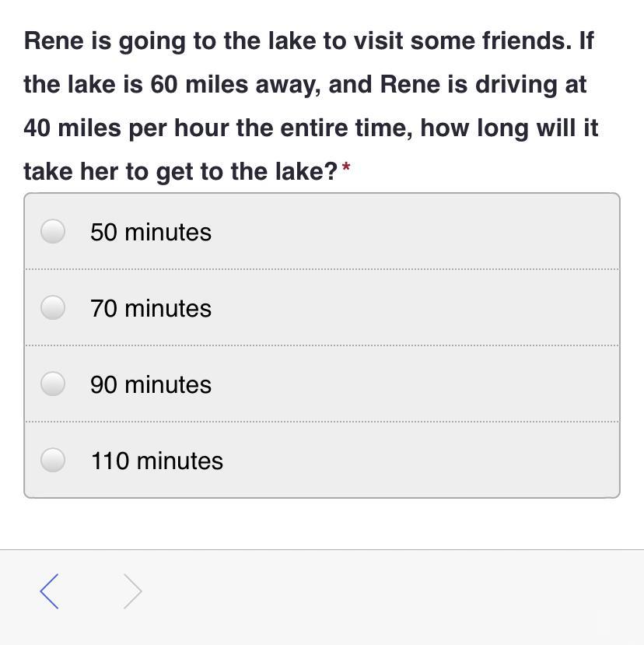This screenshot has width=644, height=645.
Task: Pick the 110 minutes radio button
Action: click(53, 460)
